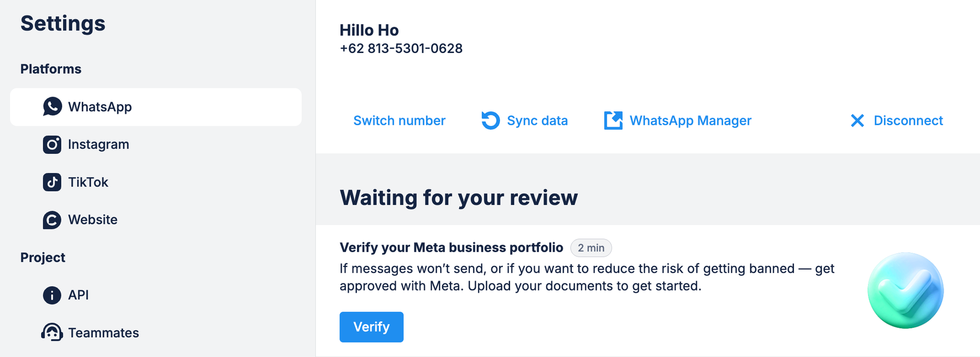Click the Teammates headset icon
980x357 pixels.
52,333
